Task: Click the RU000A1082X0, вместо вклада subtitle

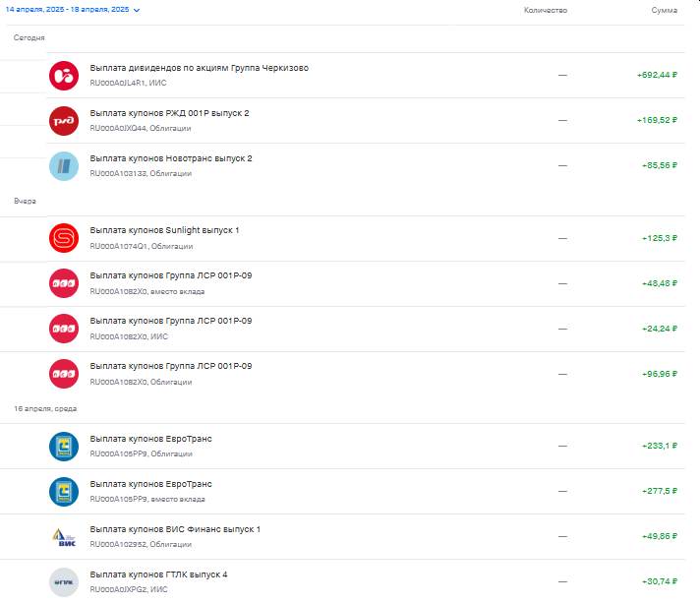Action: [x=147, y=291]
